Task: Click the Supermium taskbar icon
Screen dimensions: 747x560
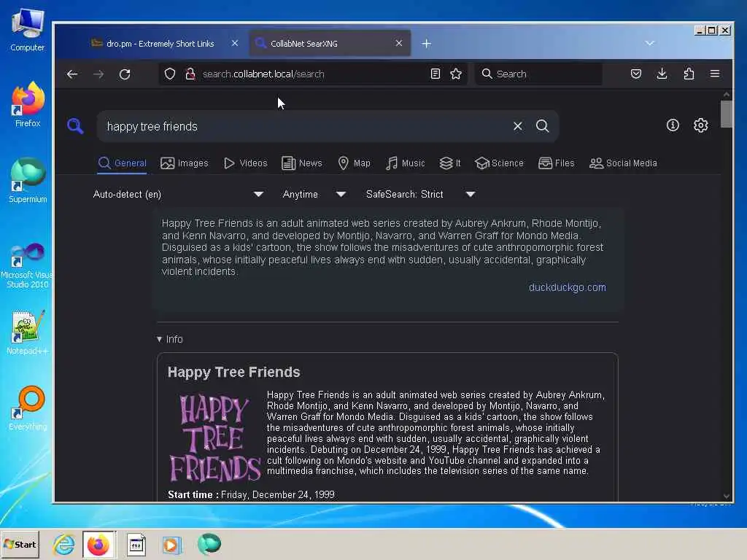Action: [x=209, y=544]
